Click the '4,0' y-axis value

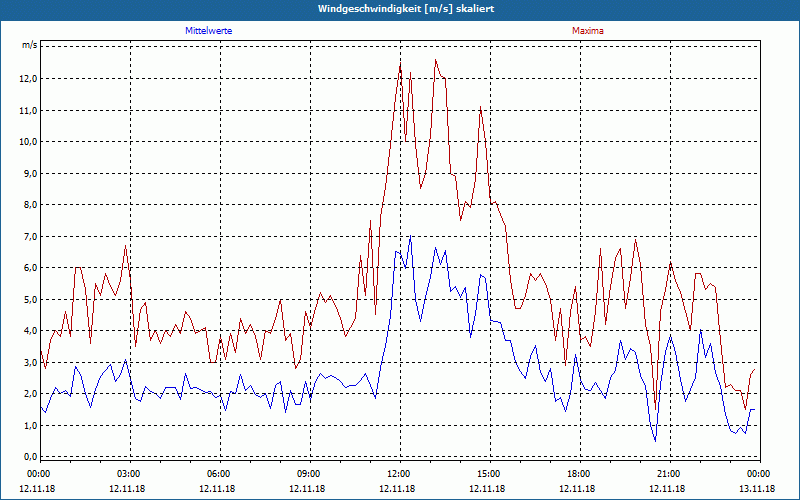point(31,331)
